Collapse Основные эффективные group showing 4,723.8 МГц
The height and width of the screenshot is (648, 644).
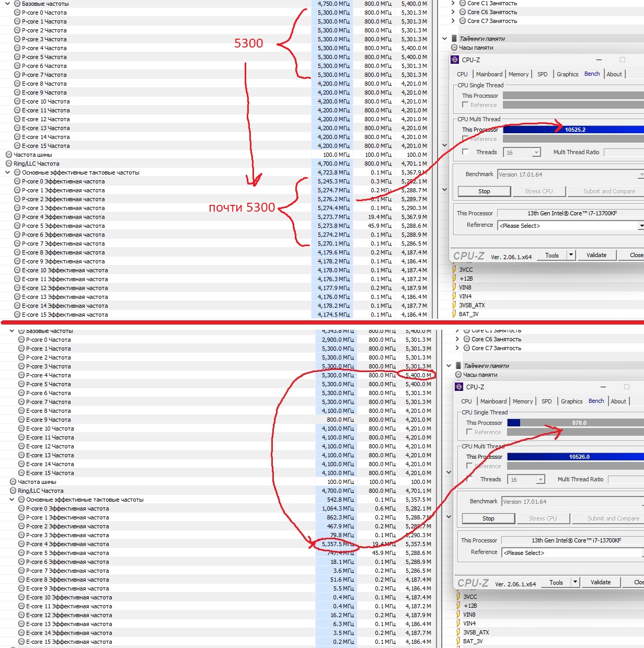coord(8,172)
